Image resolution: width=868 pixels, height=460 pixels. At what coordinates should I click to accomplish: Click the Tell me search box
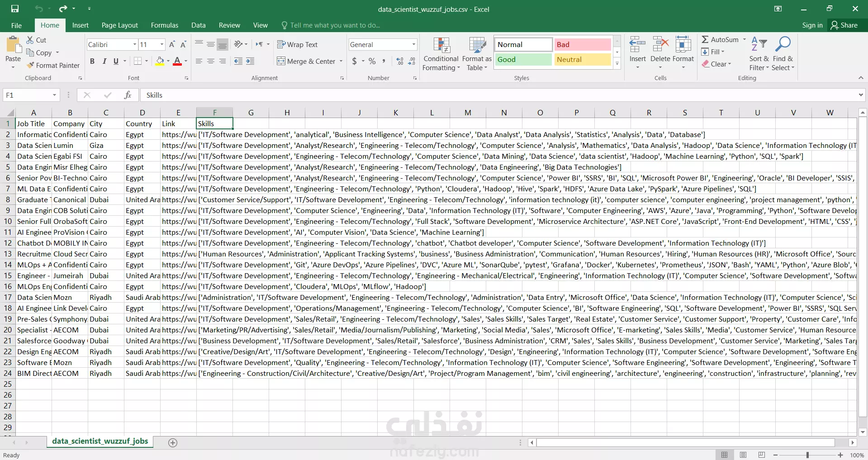[x=331, y=25]
